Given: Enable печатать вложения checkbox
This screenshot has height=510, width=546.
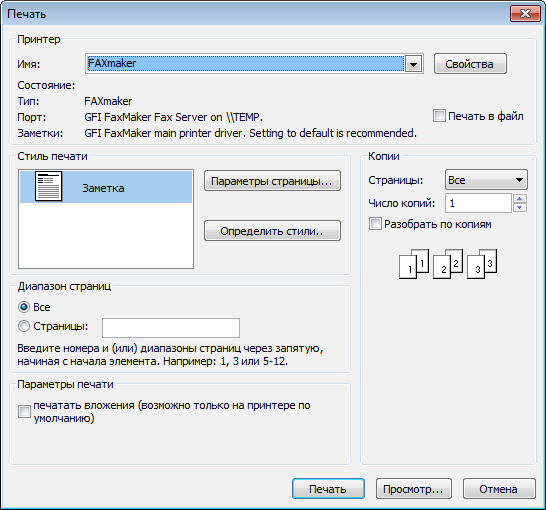Looking at the screenshot, I should tap(24, 412).
